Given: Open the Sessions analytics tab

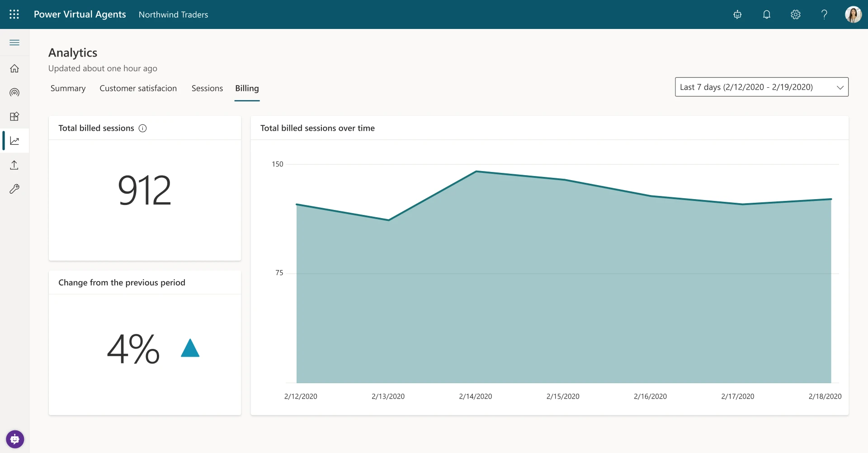Looking at the screenshot, I should (207, 88).
